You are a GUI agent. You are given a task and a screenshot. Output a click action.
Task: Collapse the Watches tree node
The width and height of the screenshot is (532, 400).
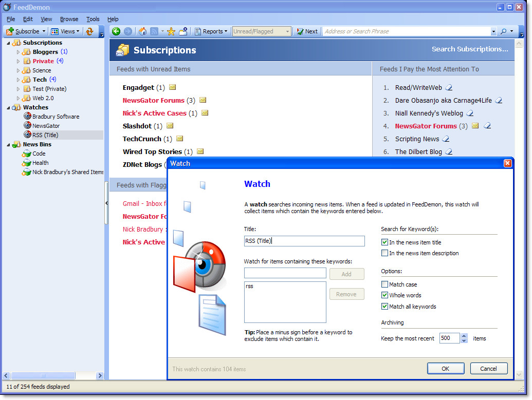point(9,107)
